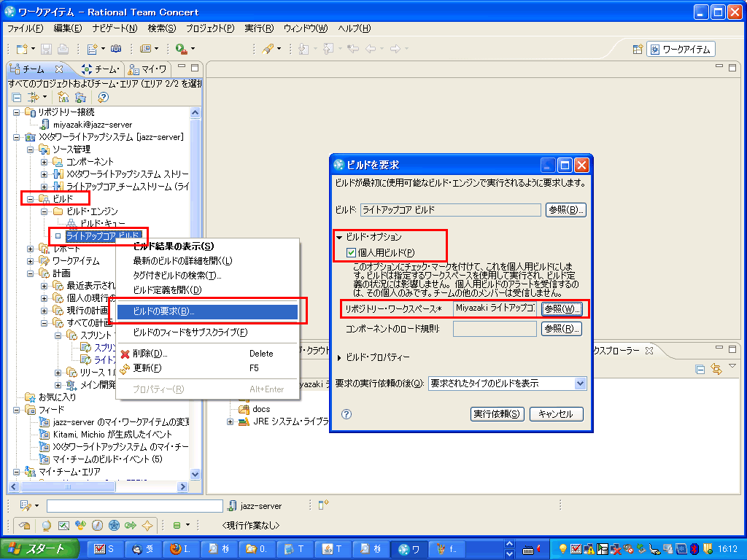Click the Print toolbar icon
This screenshot has height=560, width=747.
63,49
